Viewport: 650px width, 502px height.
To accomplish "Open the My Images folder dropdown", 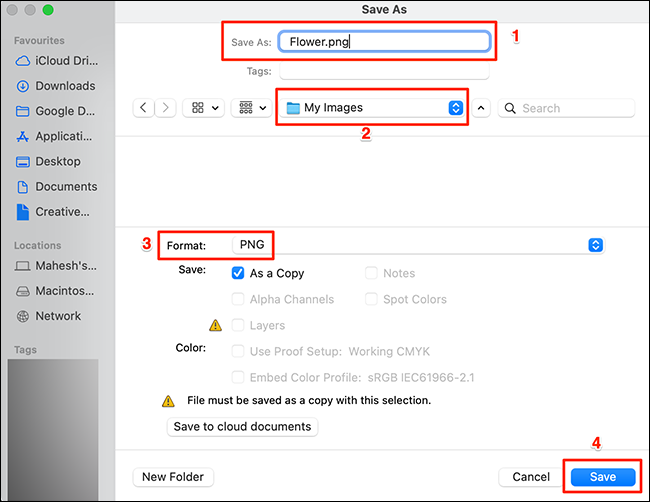I will 373,108.
